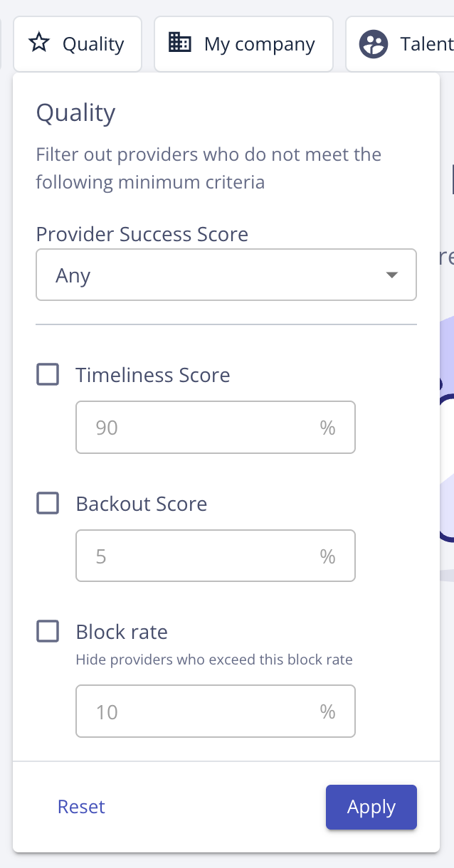Open the Provider Success Score dropdown
This screenshot has width=454, height=868.
click(226, 275)
